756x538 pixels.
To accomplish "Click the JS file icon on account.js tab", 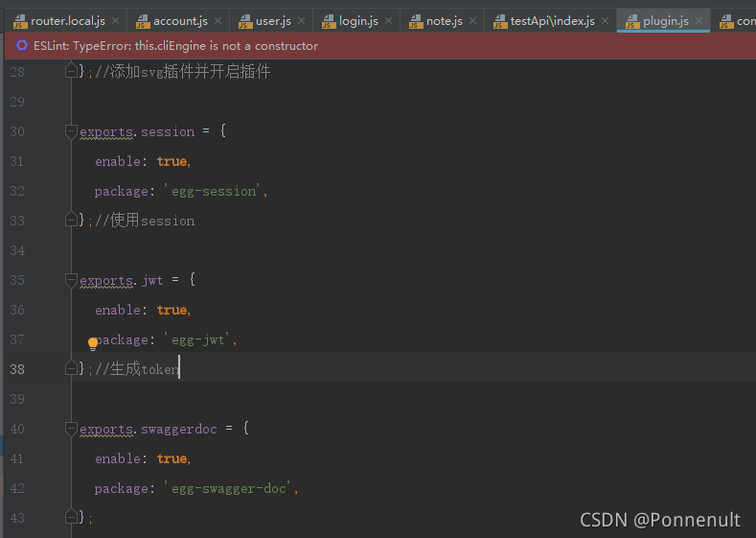I will tap(143, 22).
